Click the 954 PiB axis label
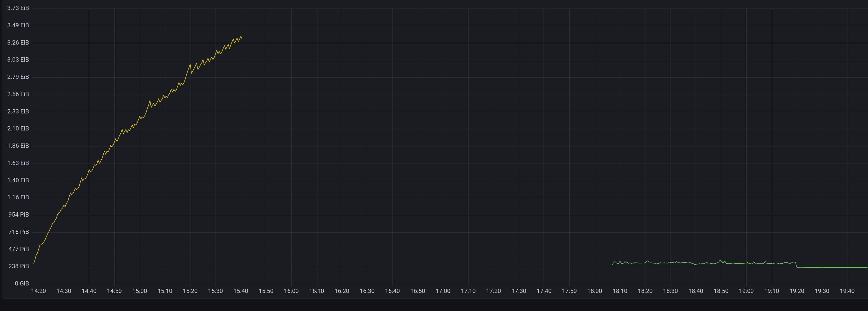The width and height of the screenshot is (868, 311). [19, 214]
